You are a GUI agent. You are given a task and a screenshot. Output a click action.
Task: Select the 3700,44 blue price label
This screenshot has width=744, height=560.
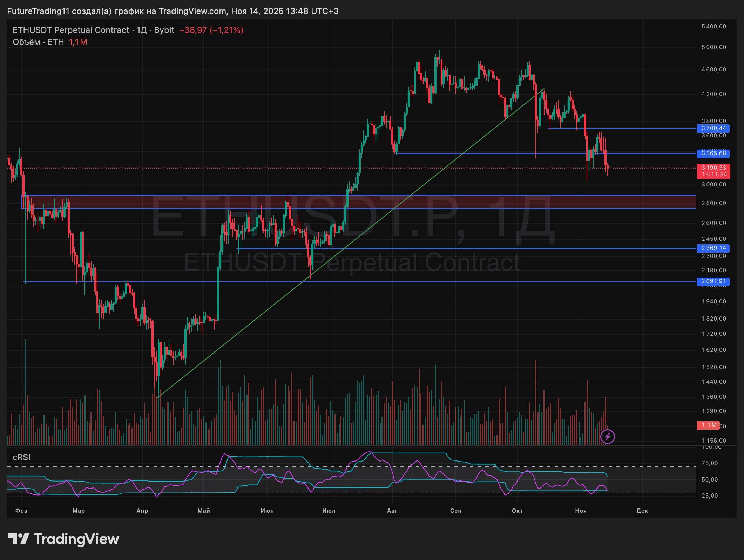tap(713, 129)
